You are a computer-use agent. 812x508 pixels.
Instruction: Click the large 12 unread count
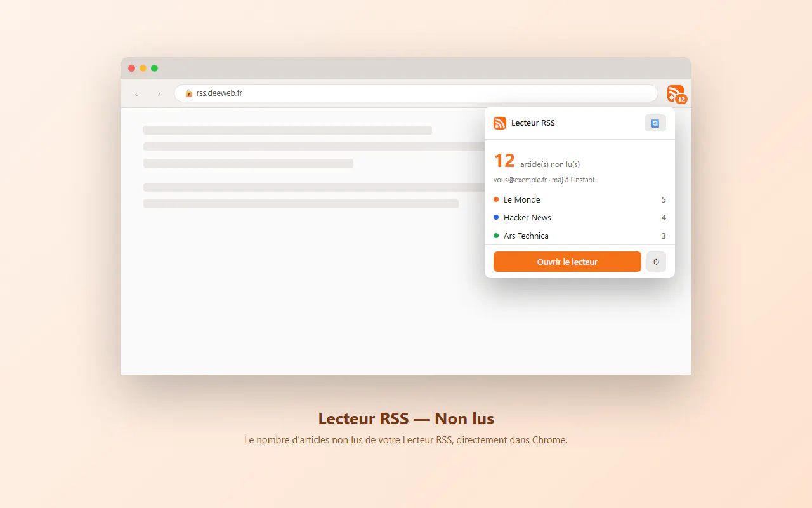(x=504, y=161)
